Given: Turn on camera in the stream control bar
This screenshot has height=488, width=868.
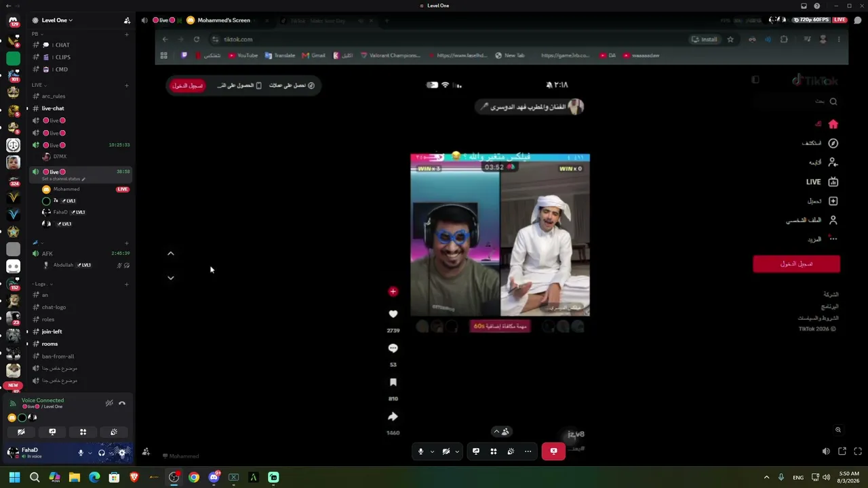Looking at the screenshot, I should 446,451.
